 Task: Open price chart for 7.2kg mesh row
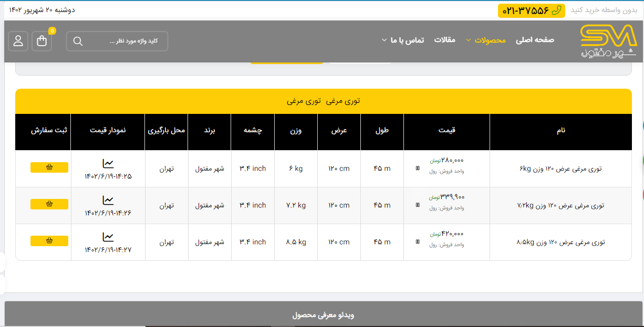click(108, 201)
